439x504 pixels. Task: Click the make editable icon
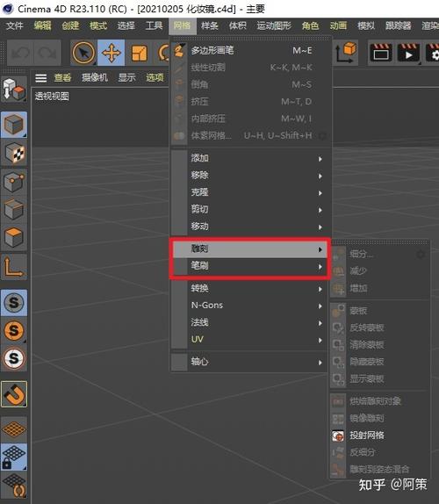[x=13, y=89]
